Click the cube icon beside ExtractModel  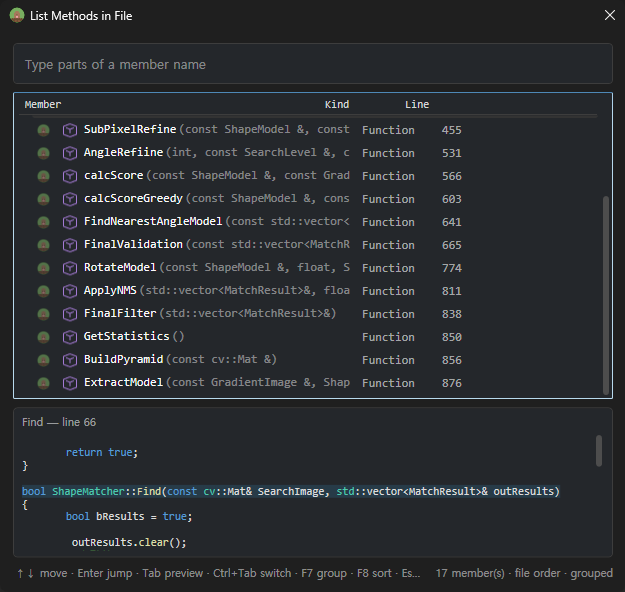pyautogui.click(x=70, y=383)
